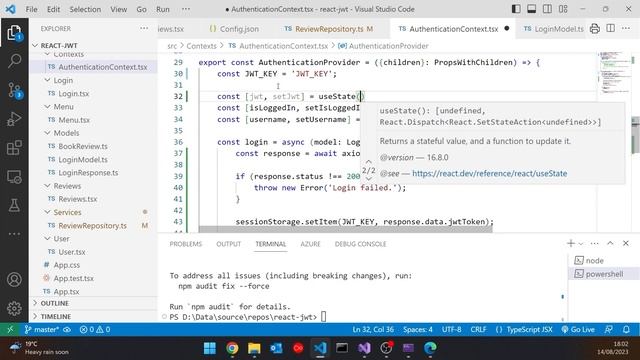Show overflow menu items ellipsis

pyautogui.click(x=186, y=9)
